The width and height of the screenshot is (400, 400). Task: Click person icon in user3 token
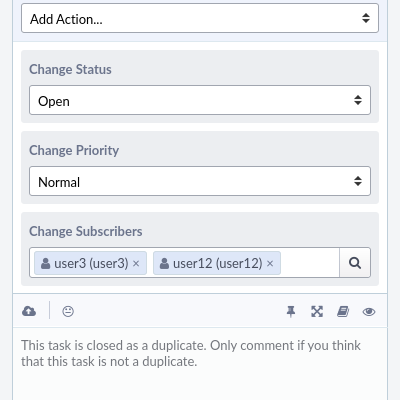[45, 263]
